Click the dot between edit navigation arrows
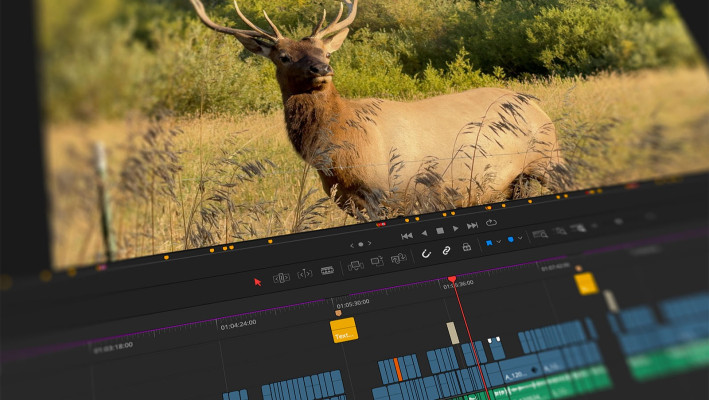 pos(360,244)
